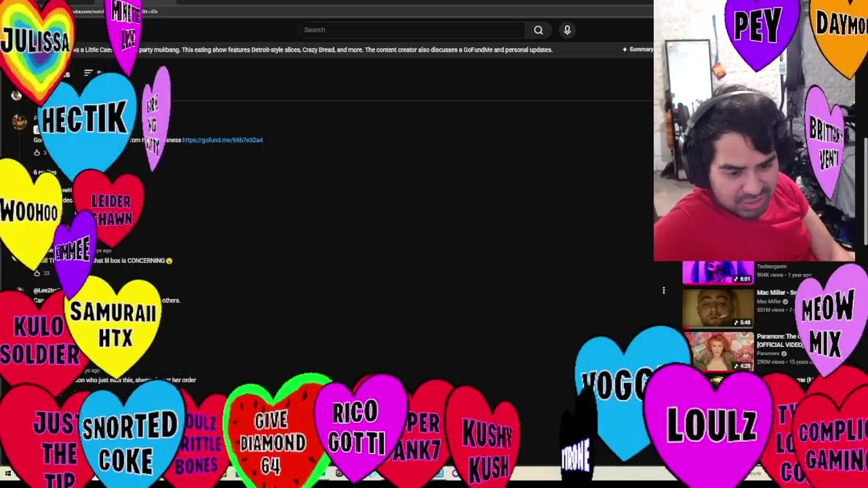Viewport: 868px width, 488px height.
Task: Like the comment that has 3 likes
Action: [37, 152]
